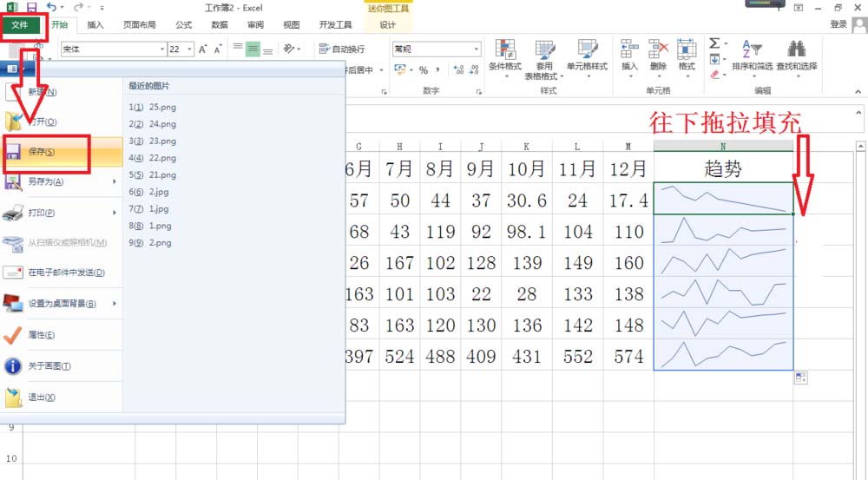This screenshot has height=480, width=868.
Task: Choose About Paint (关于画图)
Action: pos(62,366)
